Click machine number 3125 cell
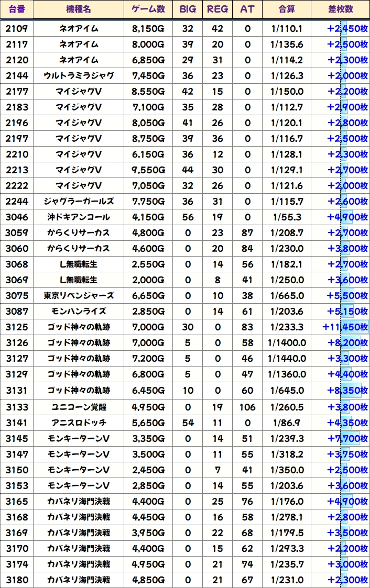 [17, 327]
